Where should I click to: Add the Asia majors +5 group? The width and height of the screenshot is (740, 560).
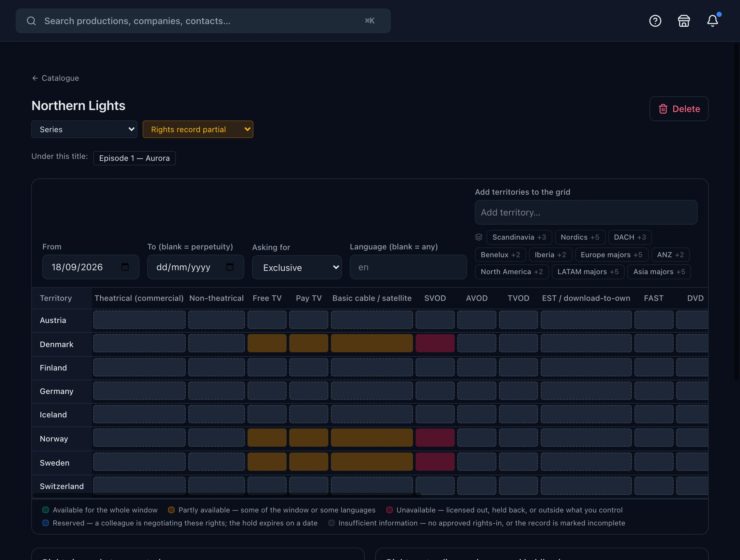coord(659,272)
